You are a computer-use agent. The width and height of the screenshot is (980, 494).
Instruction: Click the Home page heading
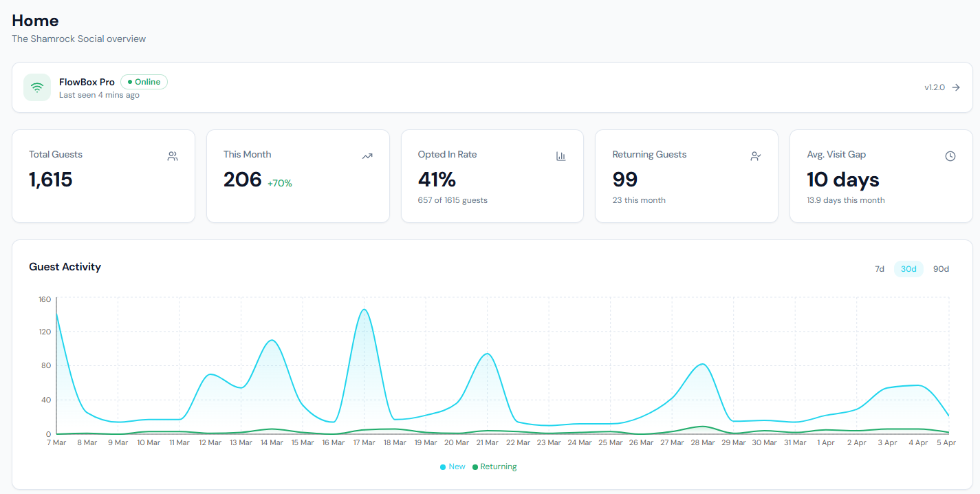pos(35,21)
